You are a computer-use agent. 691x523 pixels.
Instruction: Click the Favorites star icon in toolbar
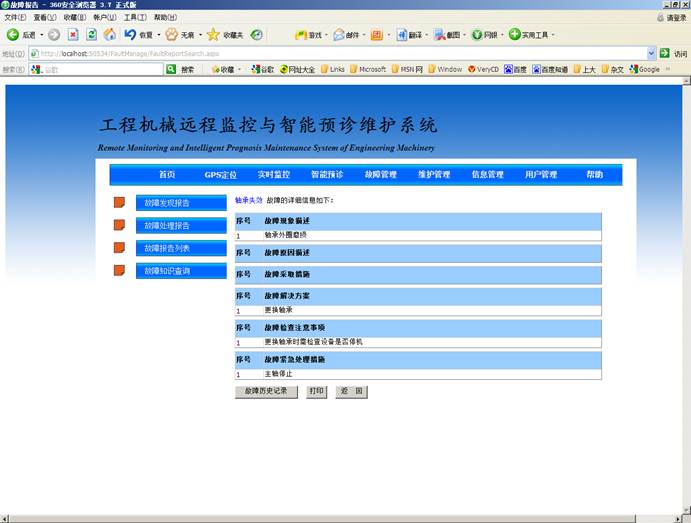213,34
